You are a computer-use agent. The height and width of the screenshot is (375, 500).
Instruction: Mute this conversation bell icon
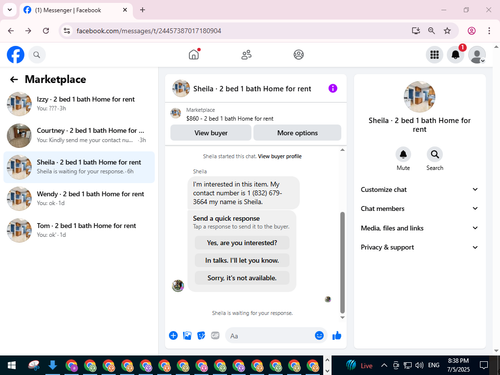click(403, 154)
